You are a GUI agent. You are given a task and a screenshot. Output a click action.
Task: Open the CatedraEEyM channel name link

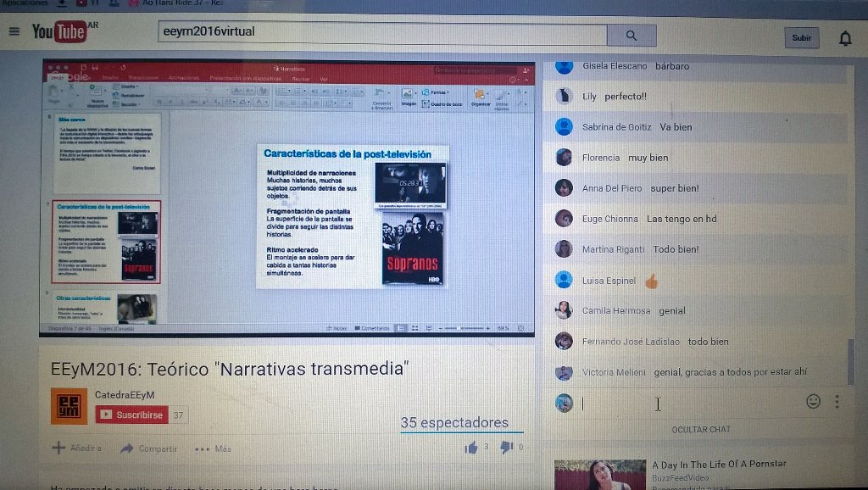(x=125, y=395)
